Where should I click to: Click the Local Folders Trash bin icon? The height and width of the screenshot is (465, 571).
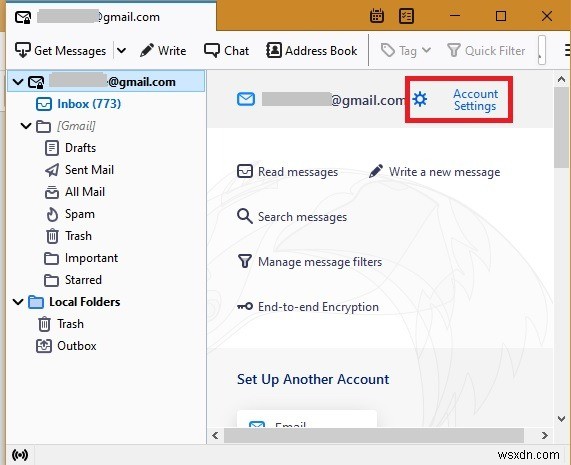(44, 324)
